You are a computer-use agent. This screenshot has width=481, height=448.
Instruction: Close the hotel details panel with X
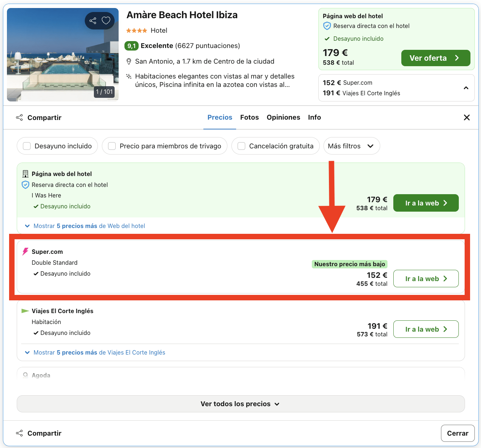click(467, 117)
